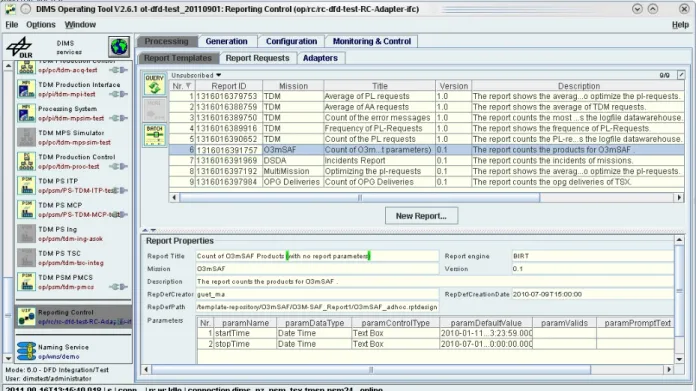Click the Report engine field BIRT
This screenshot has height=391, width=696.
pos(593,256)
